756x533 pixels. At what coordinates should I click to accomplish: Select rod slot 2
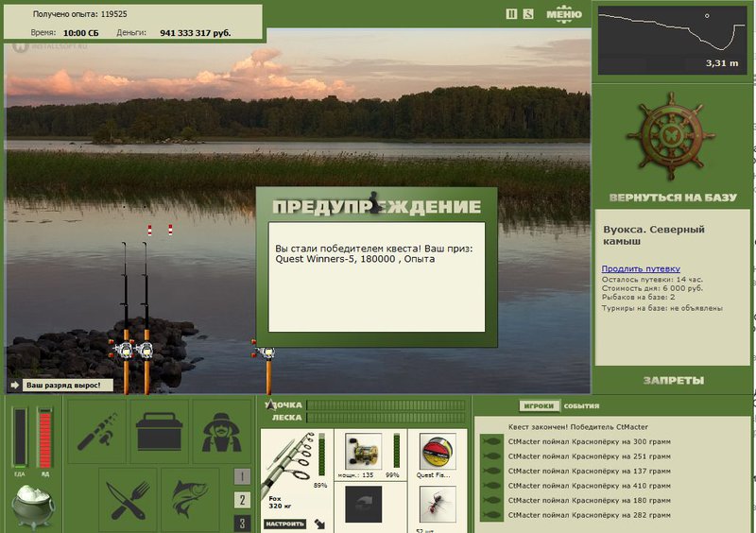point(242,500)
